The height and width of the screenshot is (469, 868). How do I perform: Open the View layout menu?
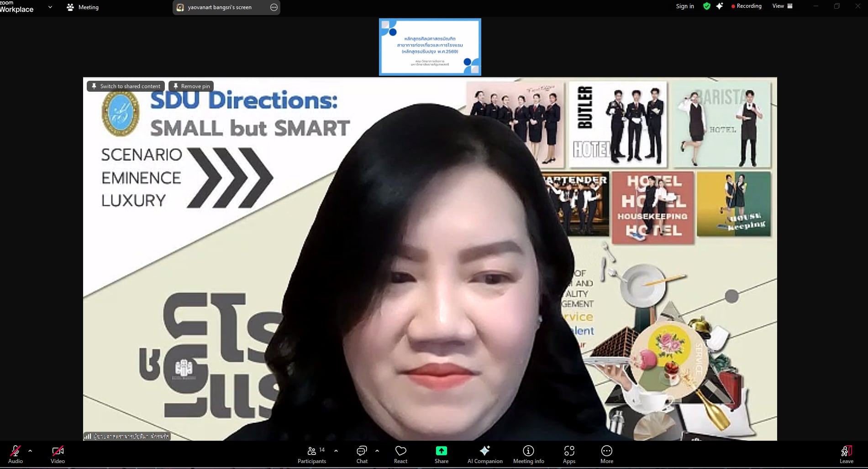click(x=782, y=6)
